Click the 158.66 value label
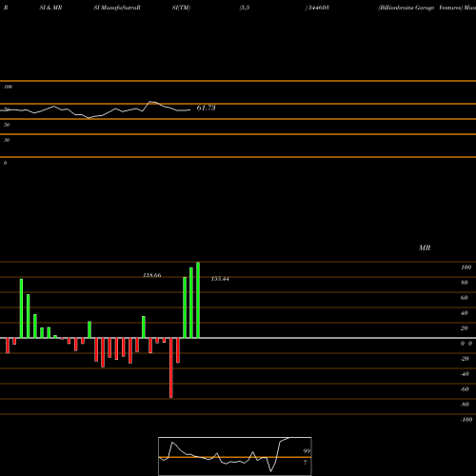Viewport: 476px width, 476px height. (152, 275)
